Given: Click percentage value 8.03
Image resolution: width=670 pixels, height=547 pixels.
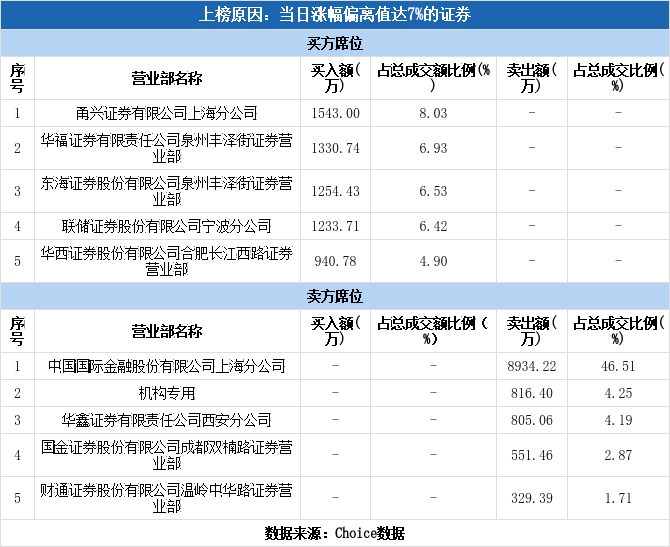Looking at the screenshot, I should 433,113.
